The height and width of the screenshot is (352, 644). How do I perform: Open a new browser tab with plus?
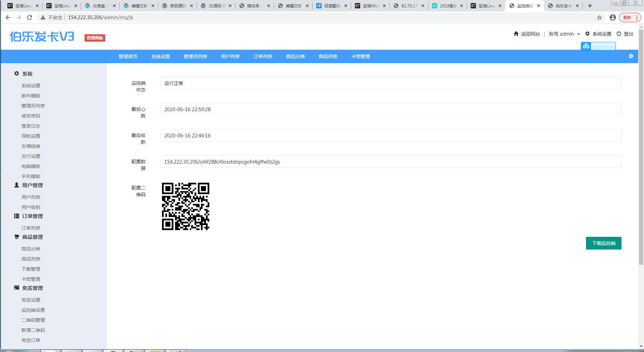click(590, 6)
